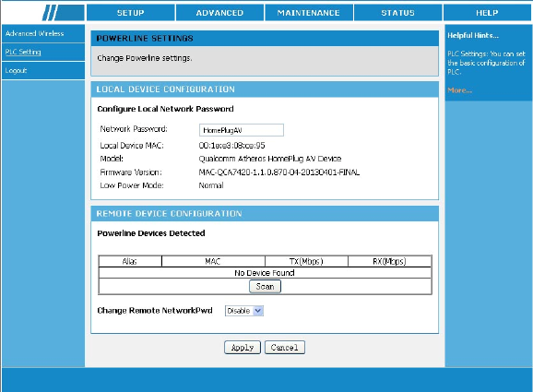Click the TX(Mbps) column header
The width and height of the screenshot is (533, 392).
[306, 261]
